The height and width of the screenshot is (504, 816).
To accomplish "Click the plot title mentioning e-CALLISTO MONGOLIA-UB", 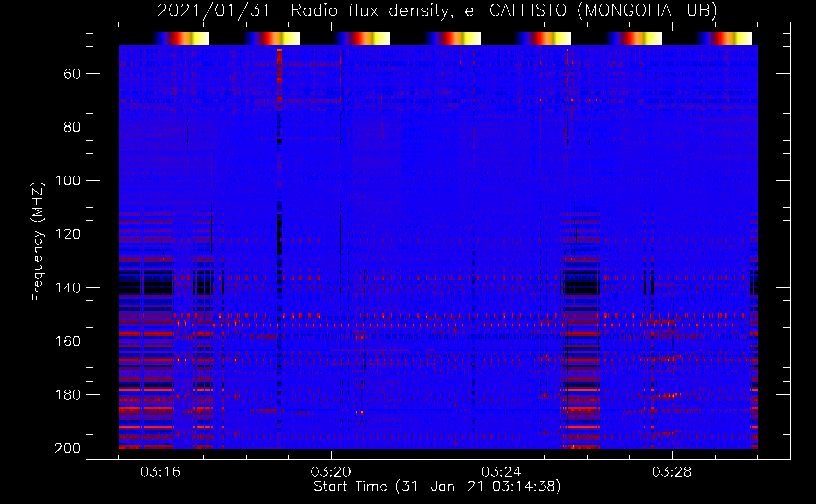I will coord(437,10).
